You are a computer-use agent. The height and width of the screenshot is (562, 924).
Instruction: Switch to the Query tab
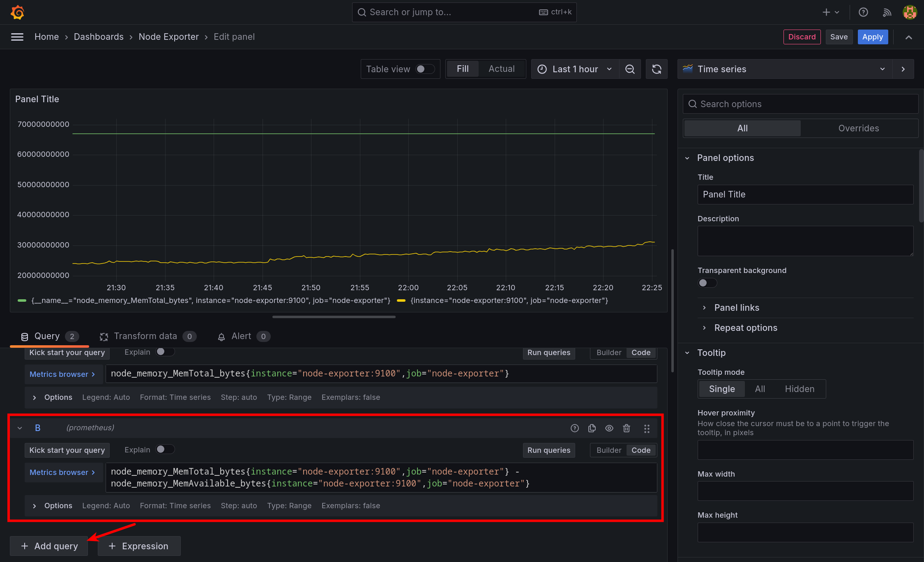[x=49, y=337]
